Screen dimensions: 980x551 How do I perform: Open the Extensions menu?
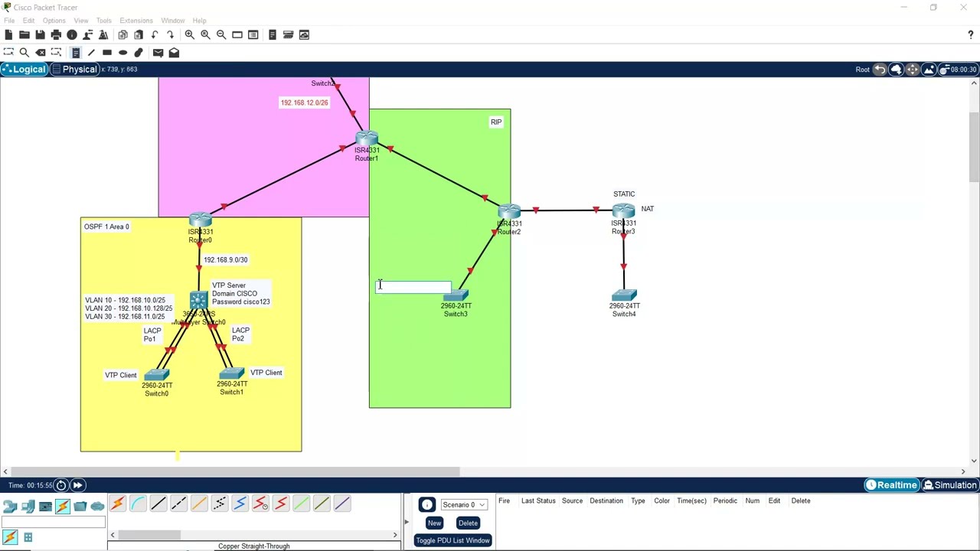(136, 21)
